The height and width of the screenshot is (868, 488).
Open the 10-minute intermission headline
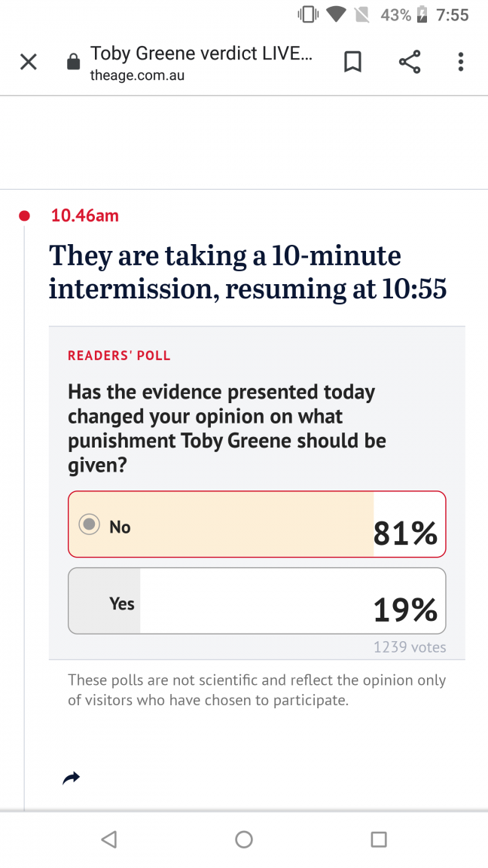click(x=247, y=272)
